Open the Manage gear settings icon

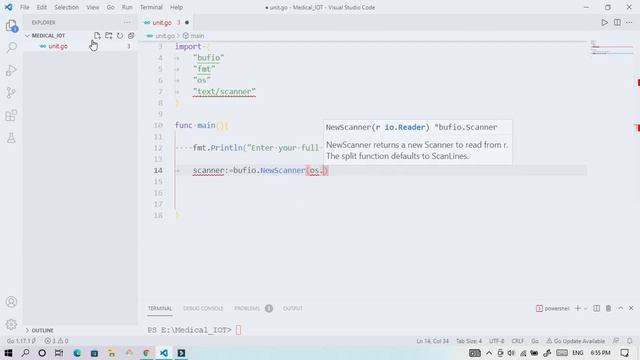(x=11, y=324)
